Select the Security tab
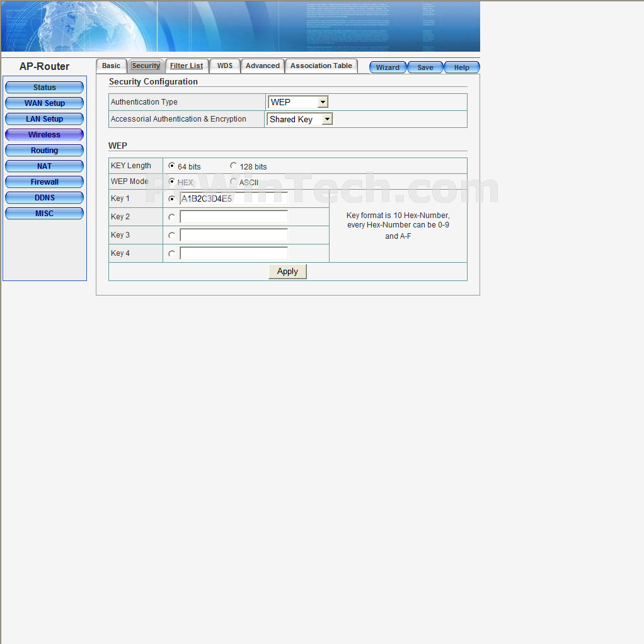This screenshot has width=644, height=644. 146,66
